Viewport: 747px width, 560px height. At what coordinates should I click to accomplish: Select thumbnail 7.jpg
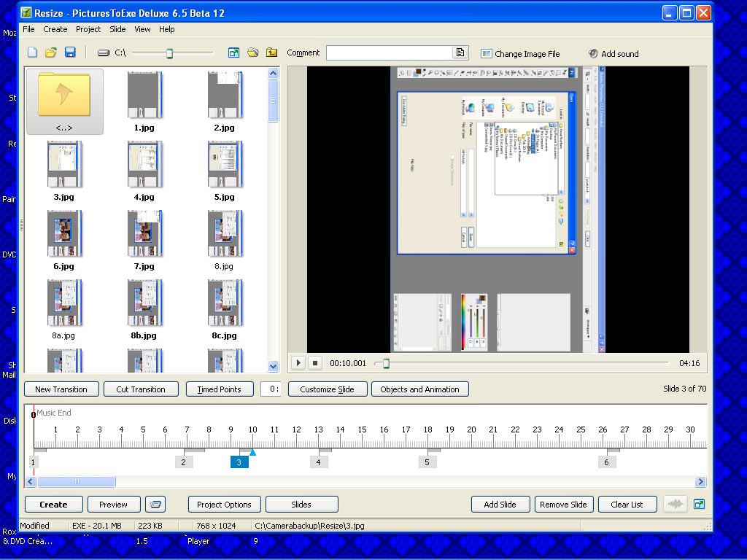coord(144,239)
